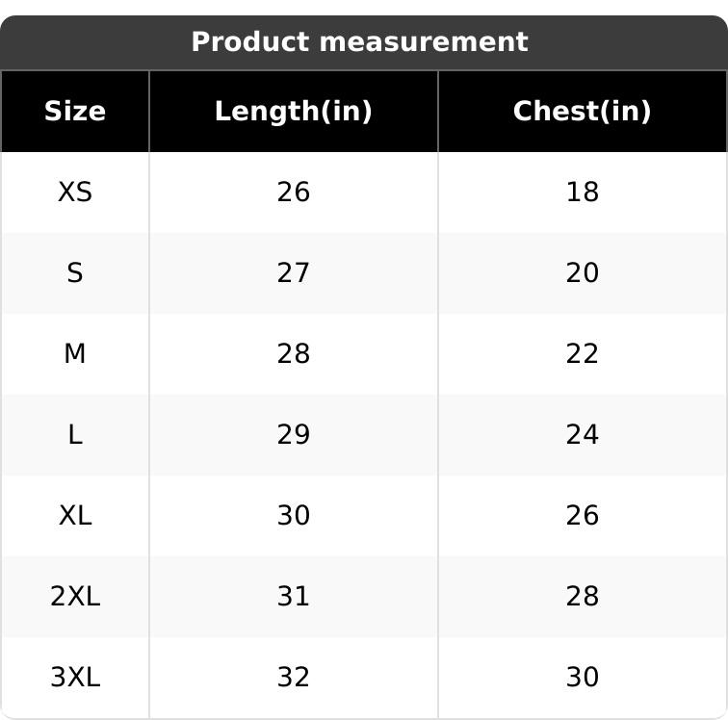728x720 pixels.
Task: Click the Chest(in) column header
Action: point(582,112)
